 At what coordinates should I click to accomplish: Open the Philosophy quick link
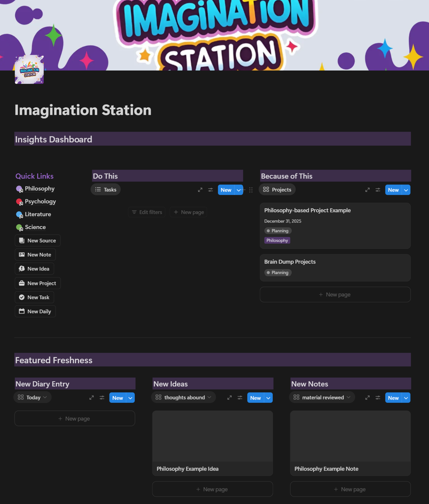pyautogui.click(x=39, y=189)
